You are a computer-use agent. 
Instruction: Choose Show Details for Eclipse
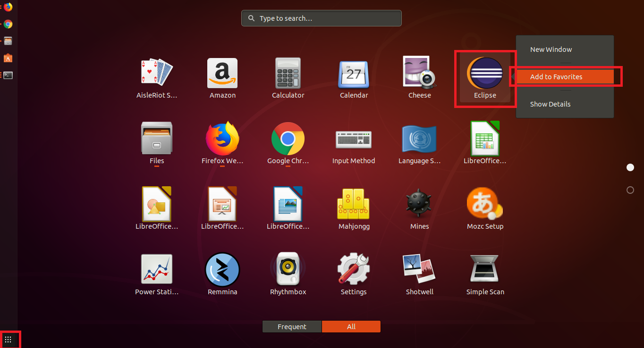pos(565,104)
